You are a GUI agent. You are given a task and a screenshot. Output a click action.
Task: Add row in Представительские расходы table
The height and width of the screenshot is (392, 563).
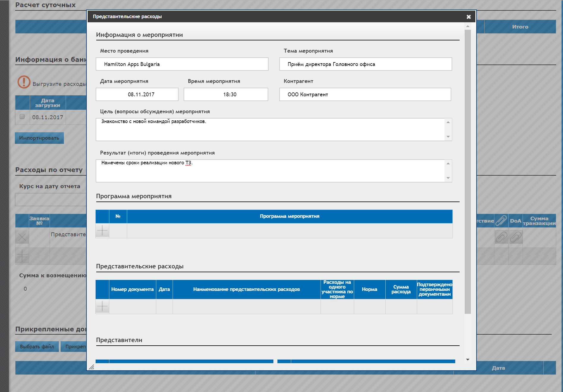click(x=102, y=306)
